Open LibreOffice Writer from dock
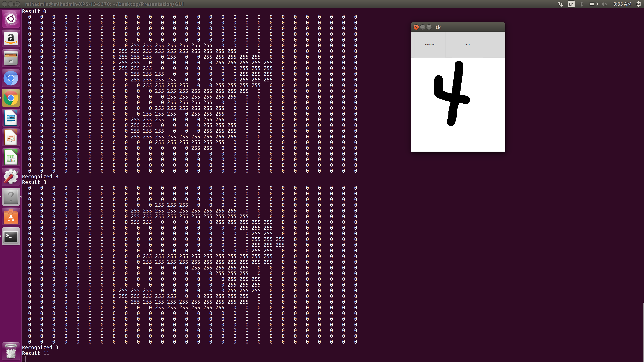The height and width of the screenshot is (362, 644). coord(11,118)
